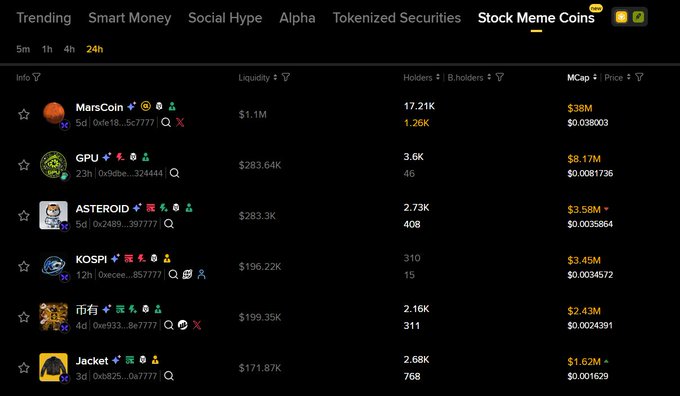Viewport: 680px width, 396px height.
Task: Open 币有's X (Twitter) link
Action: [197, 325]
